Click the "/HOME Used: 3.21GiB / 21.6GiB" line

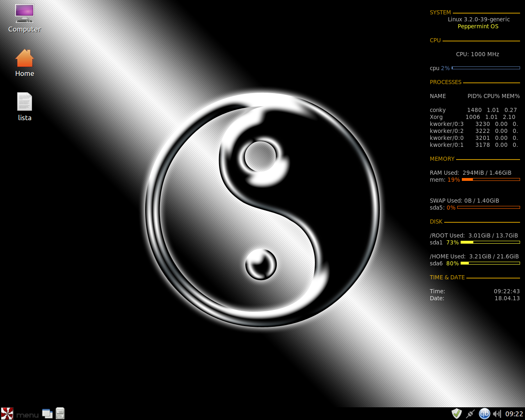click(x=474, y=256)
